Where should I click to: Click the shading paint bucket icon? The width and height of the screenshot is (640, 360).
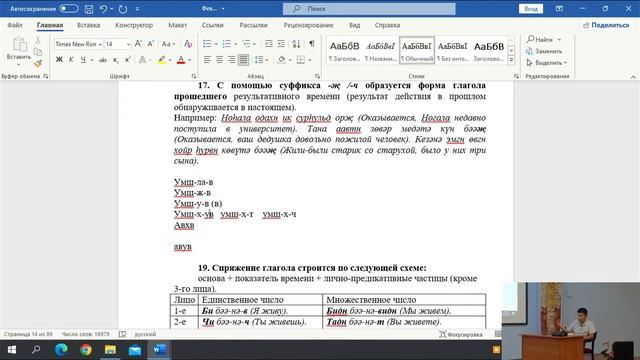(282, 60)
